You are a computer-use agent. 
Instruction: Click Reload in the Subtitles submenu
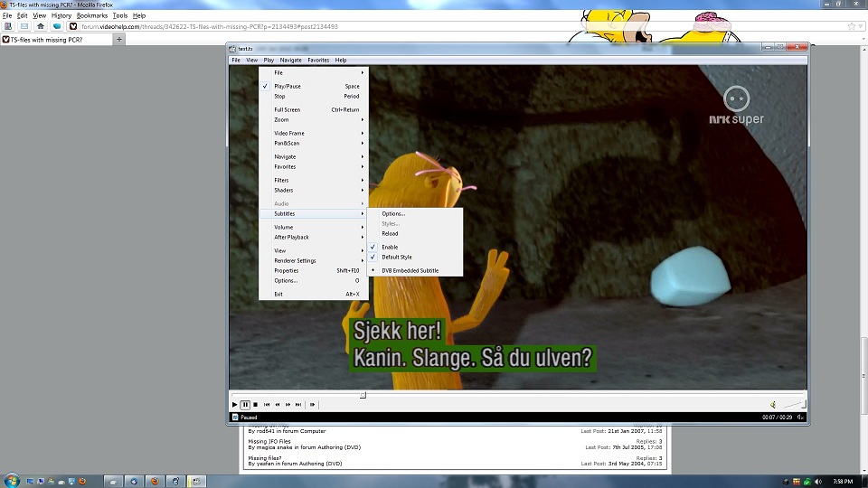click(415, 234)
